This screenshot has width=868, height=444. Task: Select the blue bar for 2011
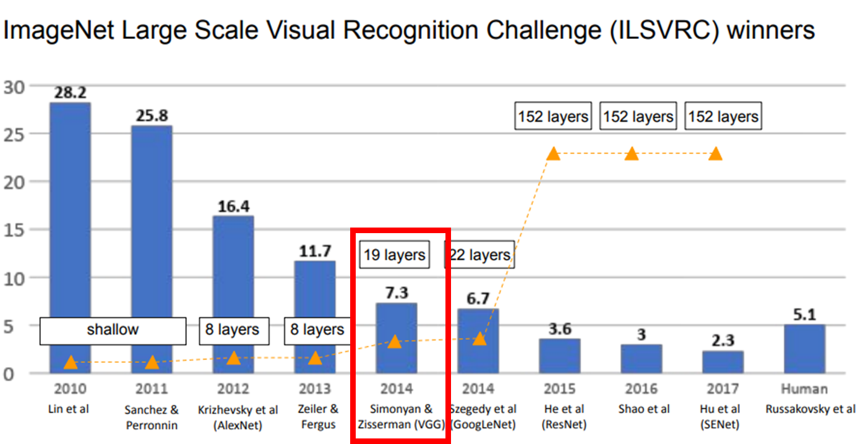pos(152,249)
